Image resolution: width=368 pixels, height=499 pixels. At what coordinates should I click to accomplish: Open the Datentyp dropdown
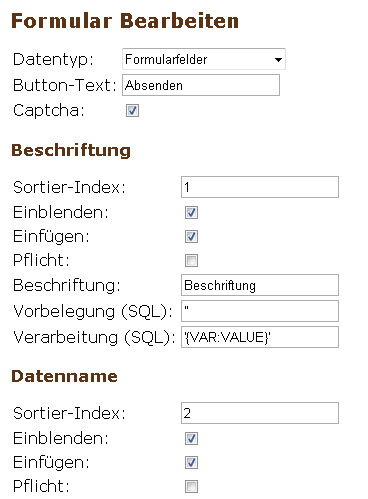pos(204,59)
